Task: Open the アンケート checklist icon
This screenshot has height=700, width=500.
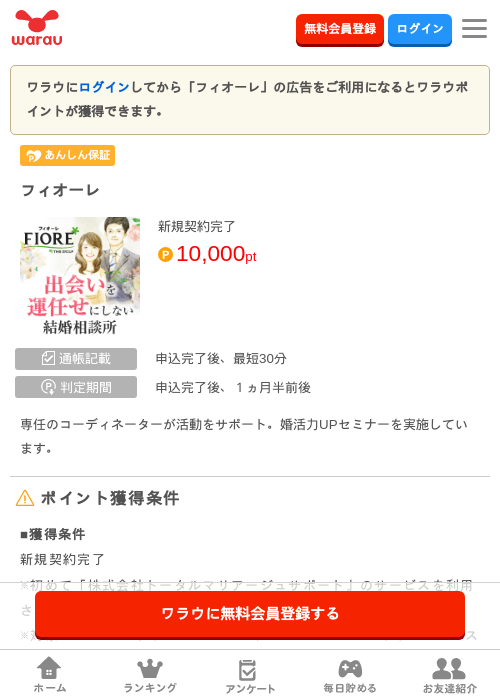Action: click(247, 670)
